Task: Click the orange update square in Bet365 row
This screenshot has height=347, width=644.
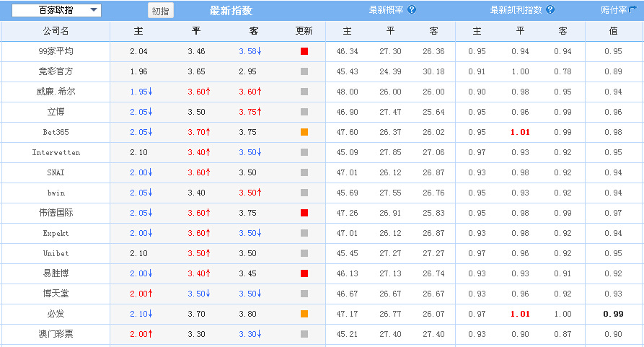Action: (304, 132)
